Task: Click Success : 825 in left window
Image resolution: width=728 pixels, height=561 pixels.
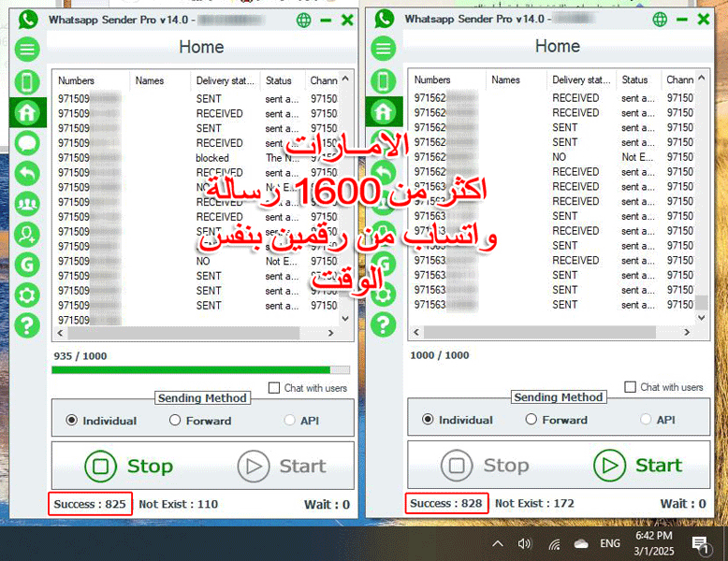Action: (x=90, y=504)
